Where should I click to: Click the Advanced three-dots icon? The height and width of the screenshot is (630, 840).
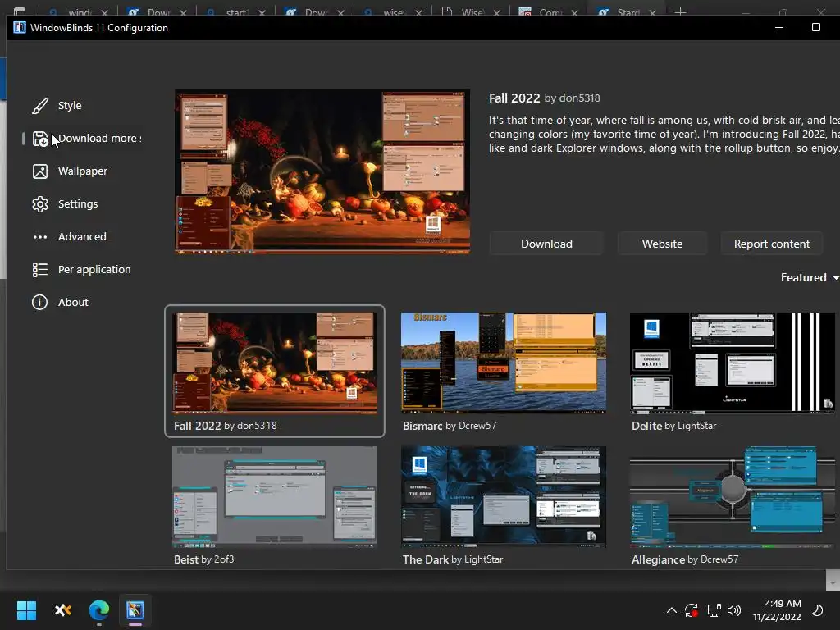[40, 237]
